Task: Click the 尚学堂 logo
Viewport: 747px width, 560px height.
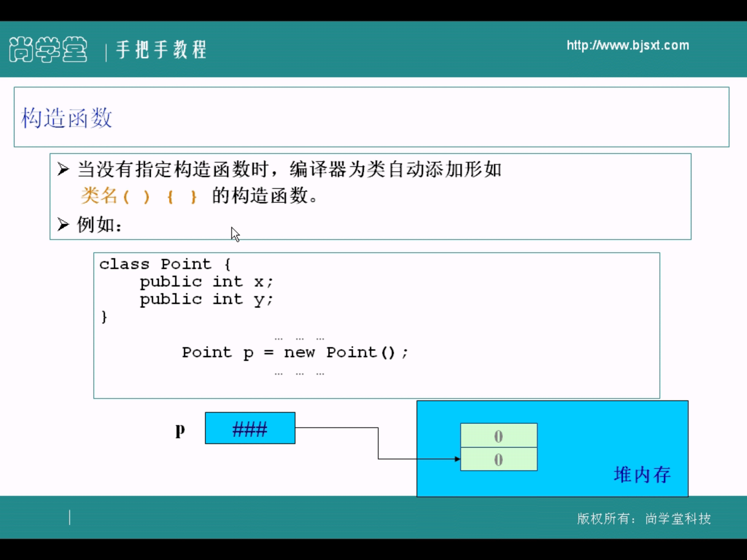Action: (x=47, y=48)
